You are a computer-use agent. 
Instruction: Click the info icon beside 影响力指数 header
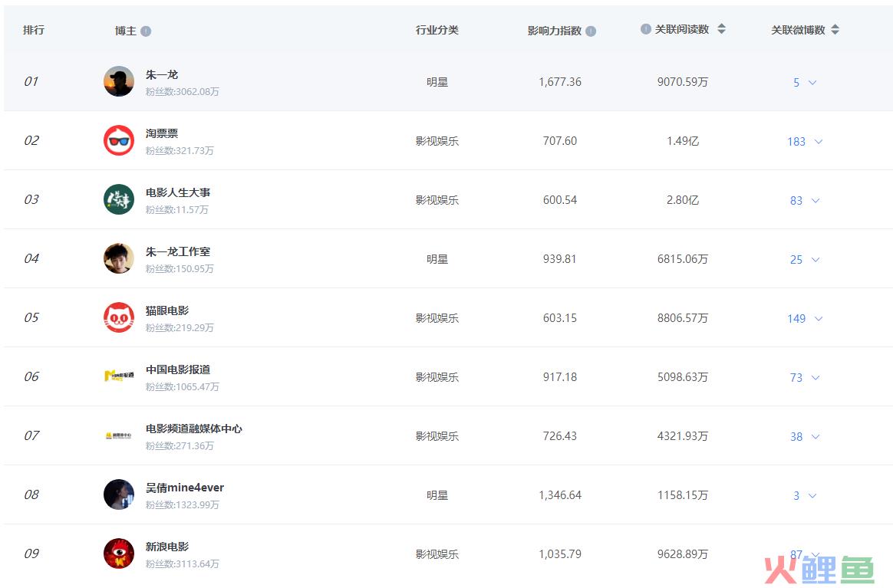pyautogui.click(x=591, y=31)
